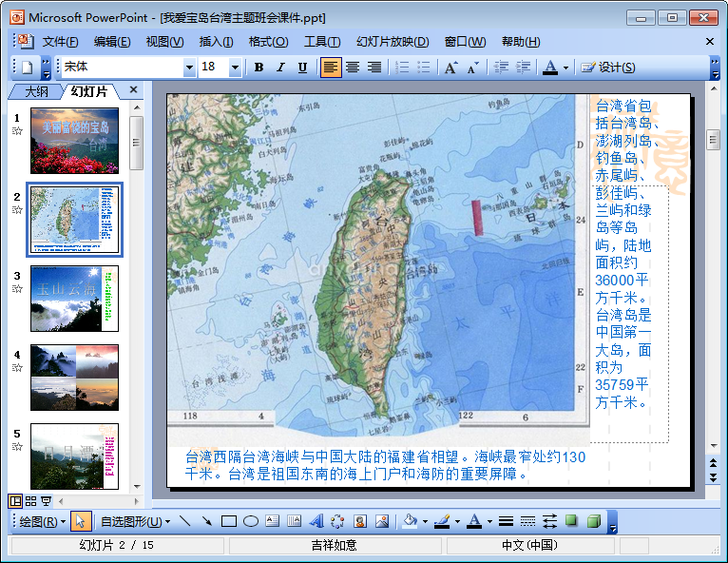Open the font size dropdown
This screenshot has height=563, width=728.
pos(235,68)
